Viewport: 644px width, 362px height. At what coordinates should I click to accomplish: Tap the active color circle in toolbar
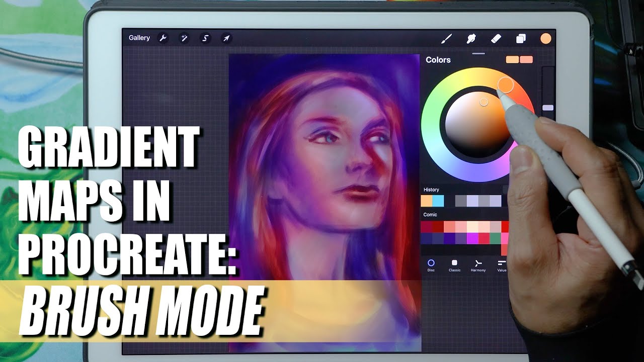click(x=546, y=39)
